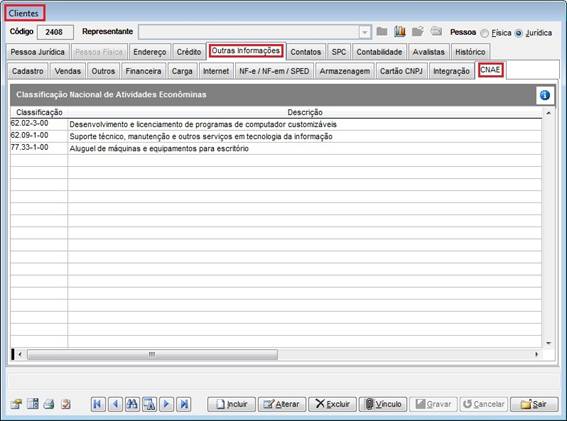
Task: Select the Internet sub-tab
Action: click(x=216, y=71)
